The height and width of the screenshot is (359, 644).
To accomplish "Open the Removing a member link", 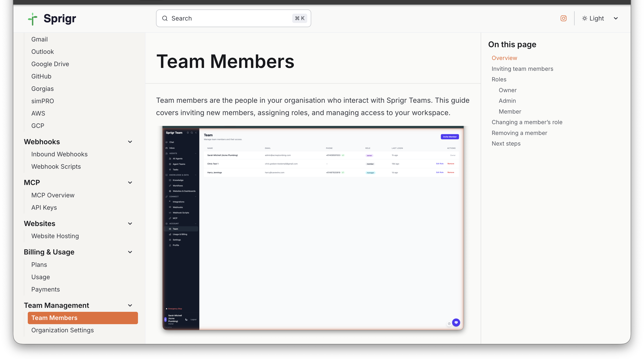I will [519, 133].
